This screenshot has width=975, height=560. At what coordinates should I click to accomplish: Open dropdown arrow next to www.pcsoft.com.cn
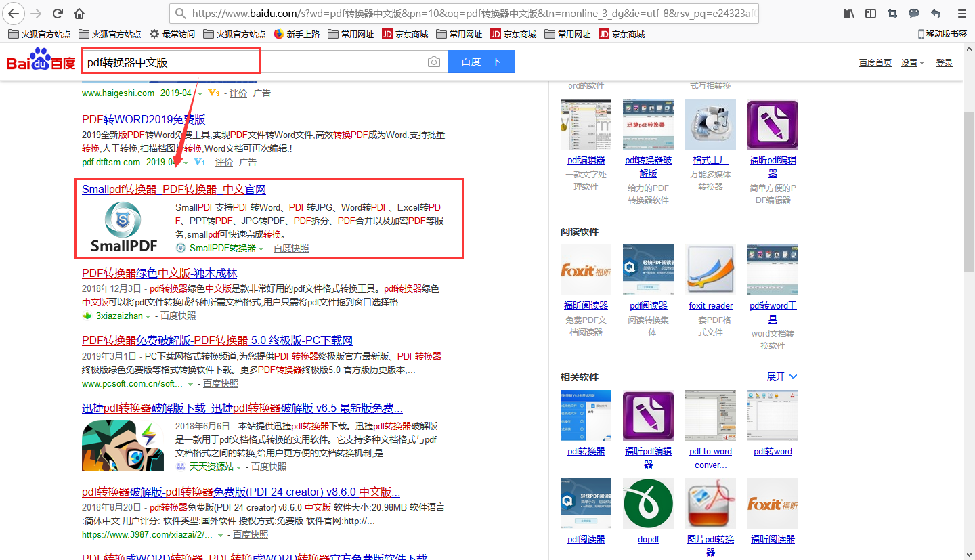[x=191, y=384]
